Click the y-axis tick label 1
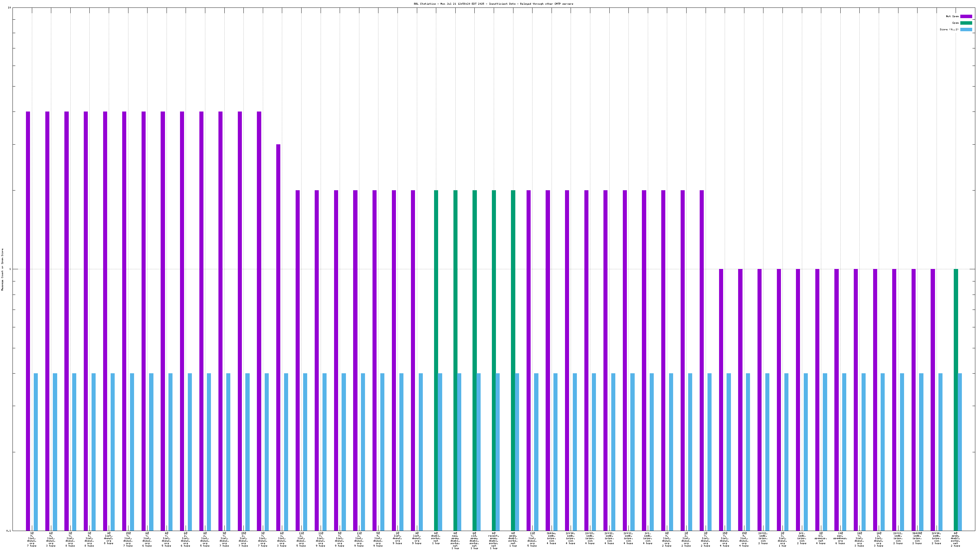Viewport: 980px width, 551px height. click(x=10, y=269)
